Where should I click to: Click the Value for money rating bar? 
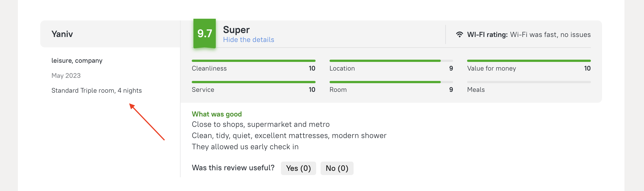[x=529, y=61]
